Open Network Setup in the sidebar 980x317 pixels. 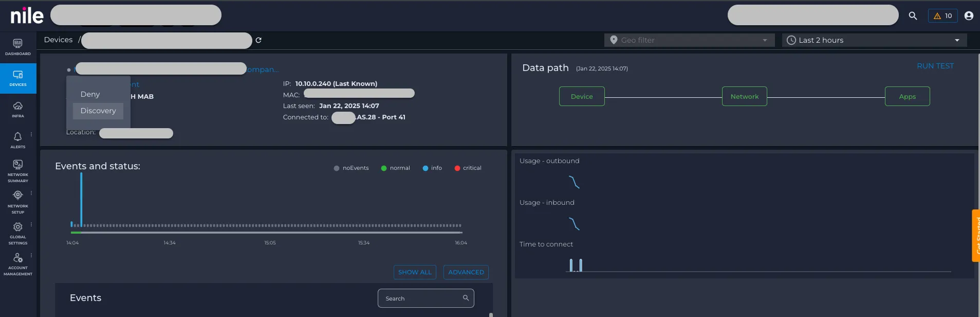pos(18,202)
